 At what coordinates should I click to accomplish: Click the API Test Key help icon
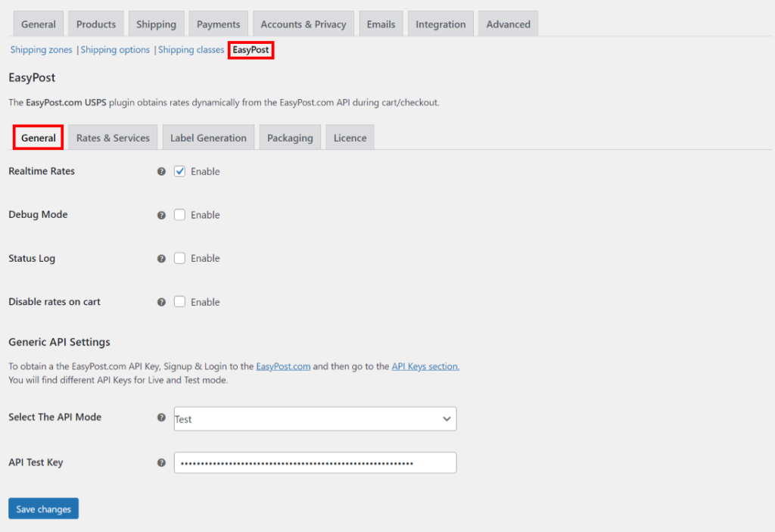point(161,462)
